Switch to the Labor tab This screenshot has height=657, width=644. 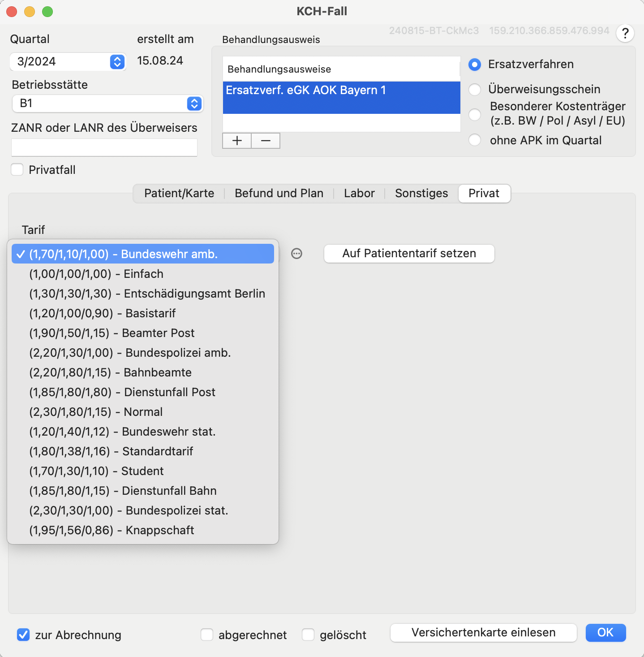point(359,194)
